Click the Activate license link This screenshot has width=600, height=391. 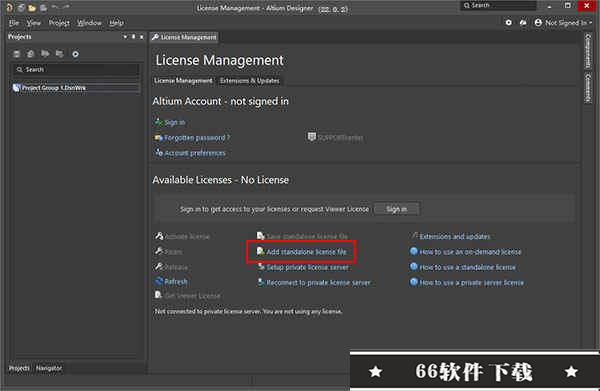click(183, 236)
